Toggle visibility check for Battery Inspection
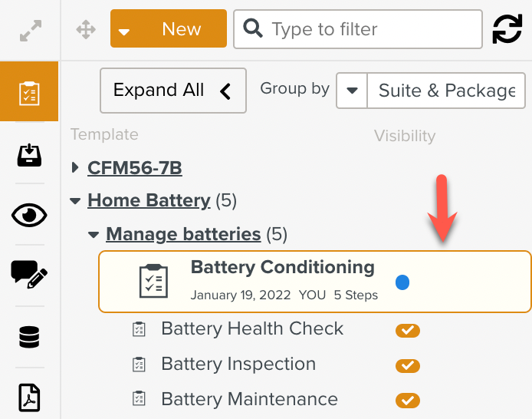Viewport: 532px width, 419px height. (408, 365)
